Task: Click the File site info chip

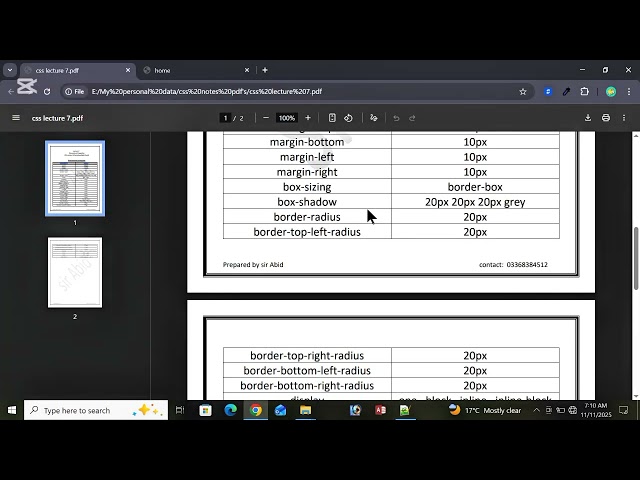Action: (x=75, y=92)
